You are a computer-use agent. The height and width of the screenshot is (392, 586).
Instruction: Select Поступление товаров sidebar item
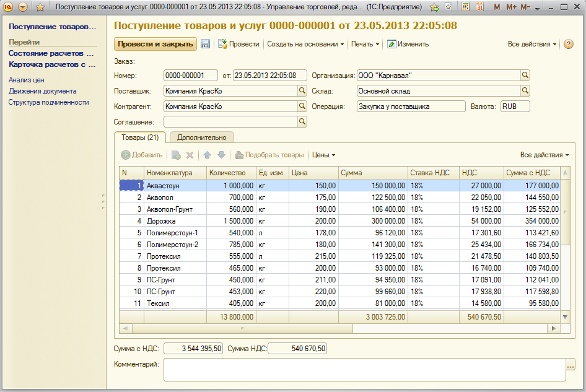pos(52,27)
